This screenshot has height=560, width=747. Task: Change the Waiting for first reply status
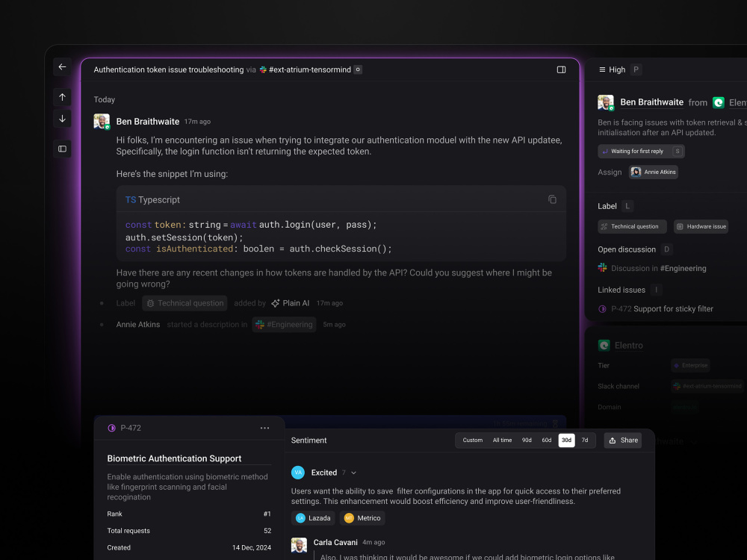click(x=641, y=152)
